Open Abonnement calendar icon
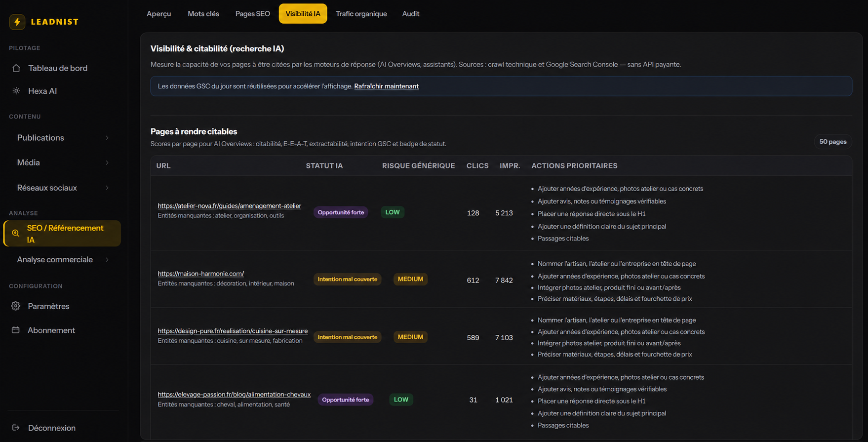The width and height of the screenshot is (868, 442). tap(16, 330)
